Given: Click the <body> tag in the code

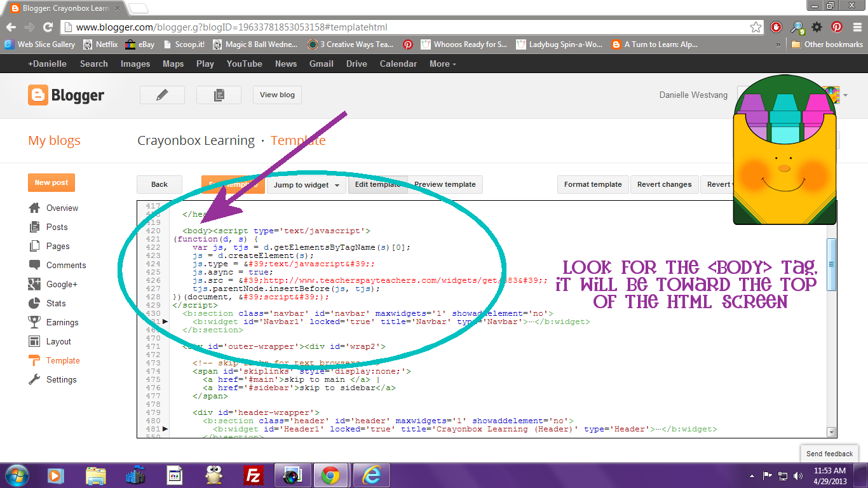Looking at the screenshot, I should coord(198,231).
